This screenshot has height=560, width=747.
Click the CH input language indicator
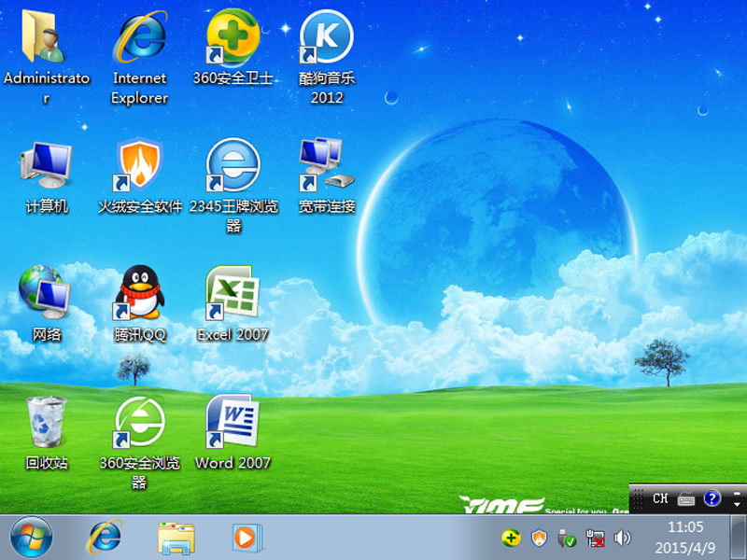[x=660, y=498]
